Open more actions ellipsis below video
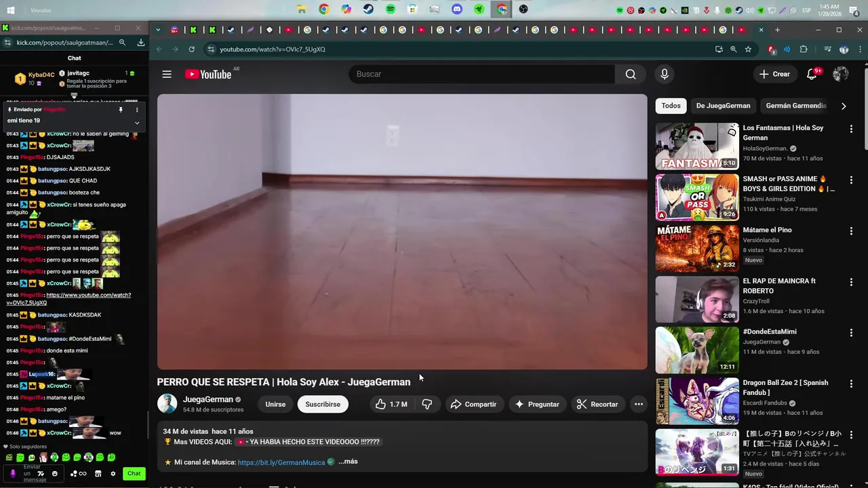This screenshot has width=868, height=488. (638, 404)
